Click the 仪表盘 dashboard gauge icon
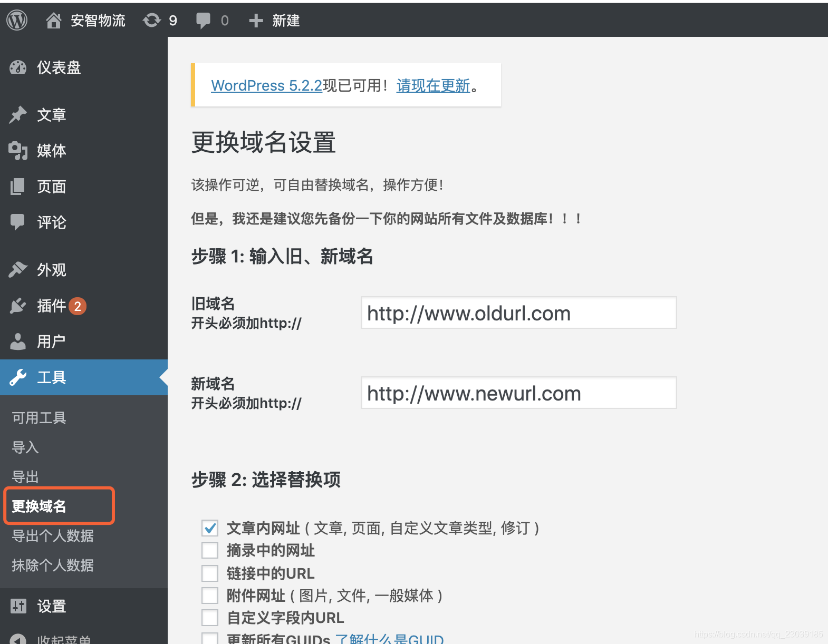828x644 pixels. [18, 67]
